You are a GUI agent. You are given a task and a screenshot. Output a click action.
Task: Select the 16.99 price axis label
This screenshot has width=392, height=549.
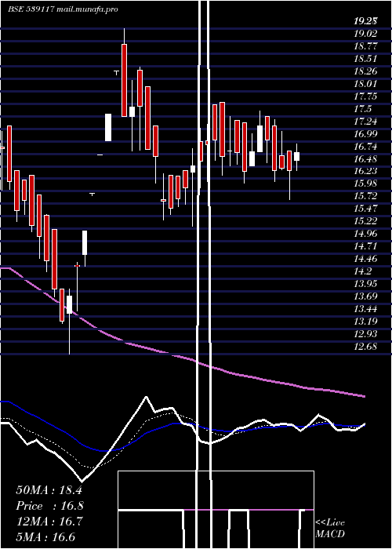[x=365, y=134]
